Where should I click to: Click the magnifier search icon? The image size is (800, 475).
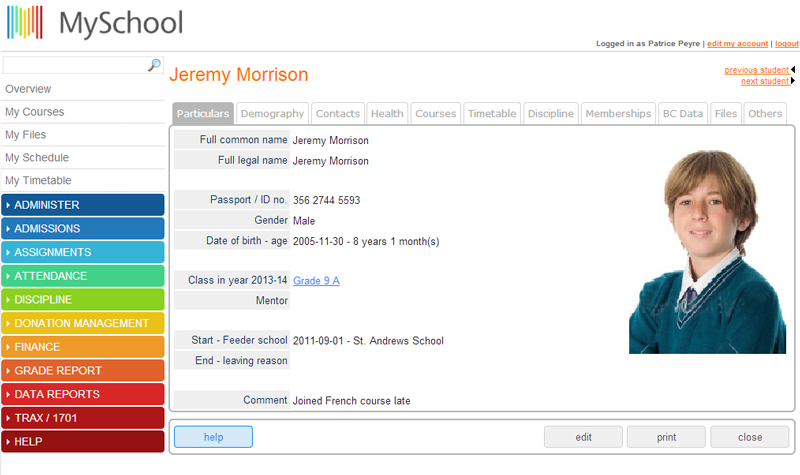(x=154, y=65)
